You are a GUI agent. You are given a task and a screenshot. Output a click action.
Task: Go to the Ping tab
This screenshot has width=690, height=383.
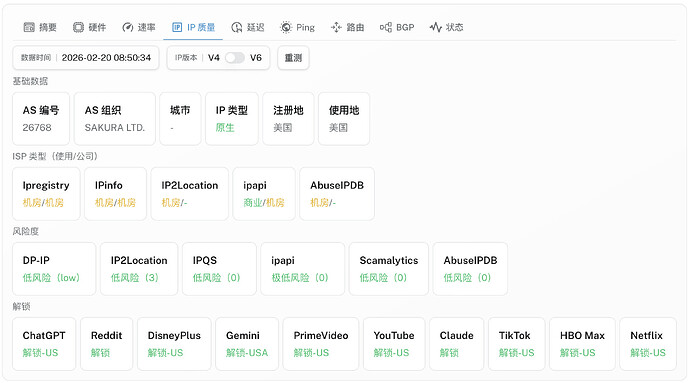pos(297,27)
